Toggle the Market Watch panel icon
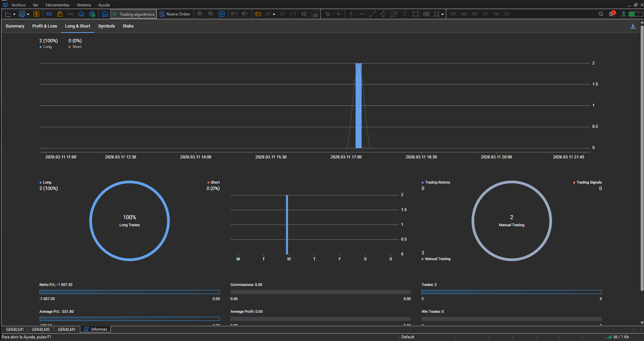The height and width of the screenshot is (341, 644). (105, 14)
